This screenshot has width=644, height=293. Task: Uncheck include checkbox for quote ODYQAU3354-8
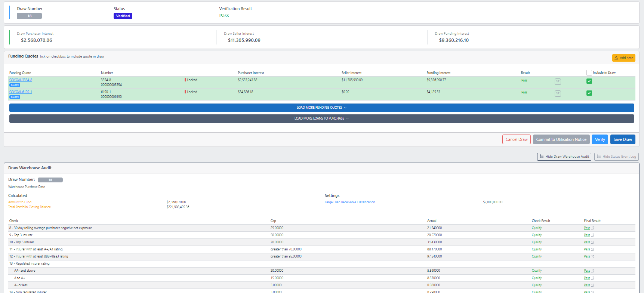click(x=589, y=81)
